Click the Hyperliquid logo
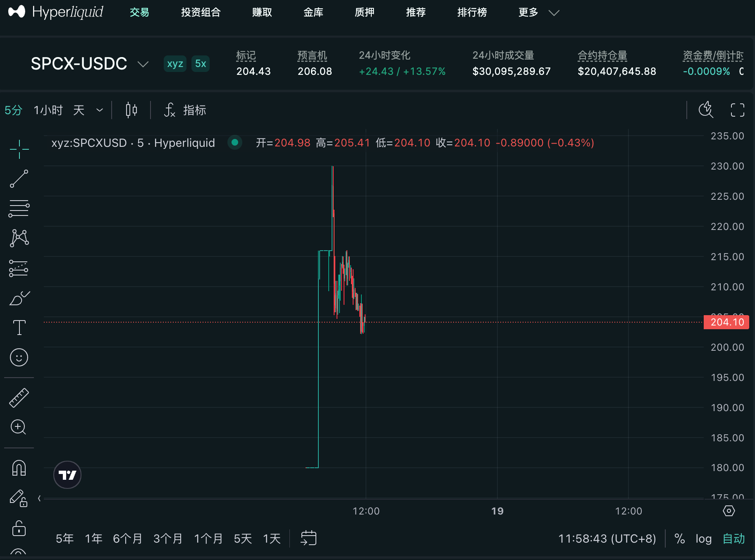Screen dimensions: 755x560 (55, 12)
